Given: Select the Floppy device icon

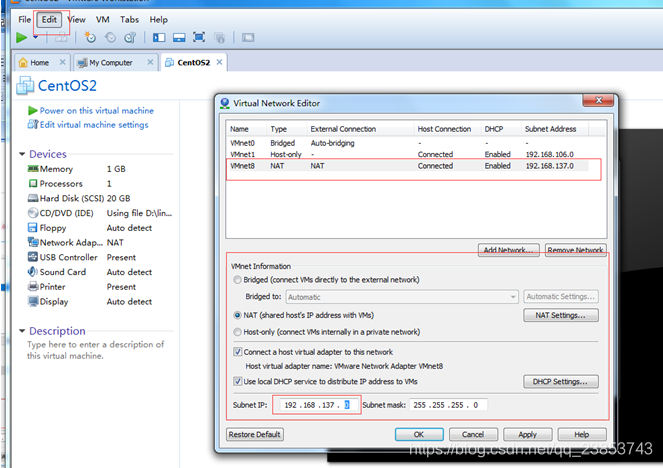Looking at the screenshot, I should (x=33, y=227).
